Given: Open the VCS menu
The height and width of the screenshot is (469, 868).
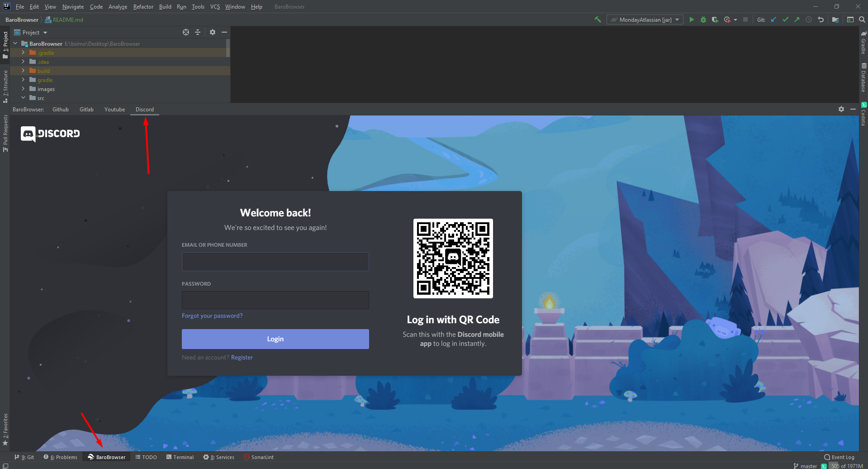Looking at the screenshot, I should coord(215,7).
